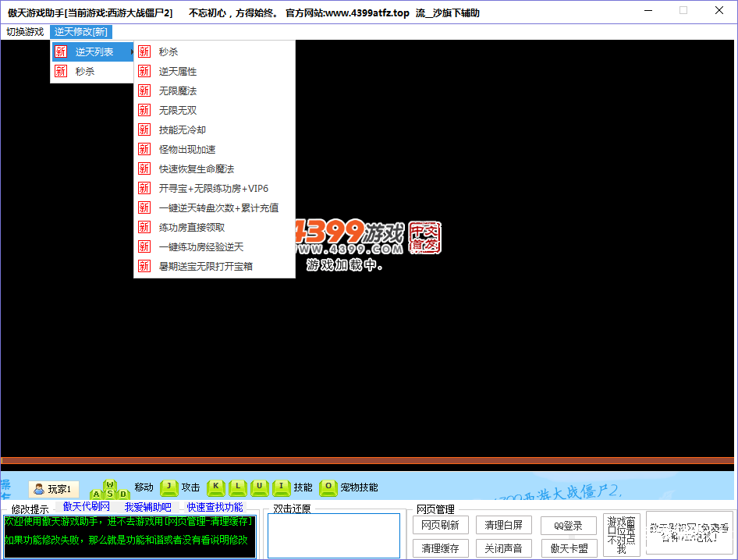
Task: Click the 移动 label
Action: click(144, 487)
